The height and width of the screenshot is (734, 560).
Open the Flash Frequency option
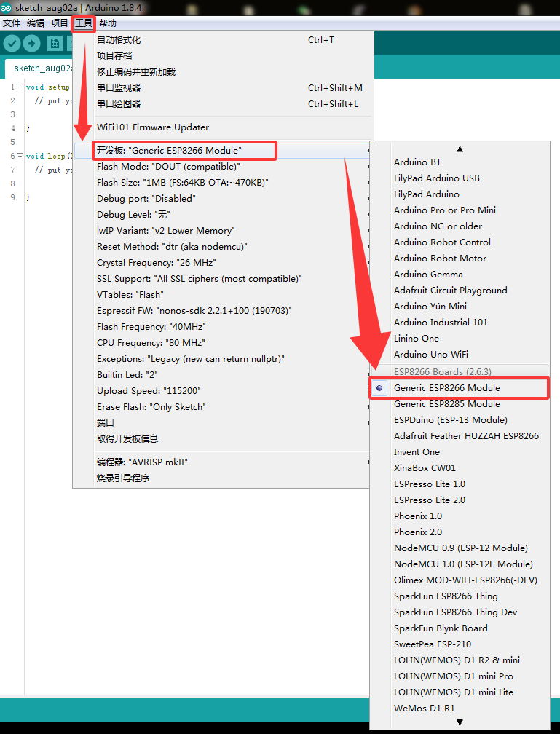coord(223,326)
